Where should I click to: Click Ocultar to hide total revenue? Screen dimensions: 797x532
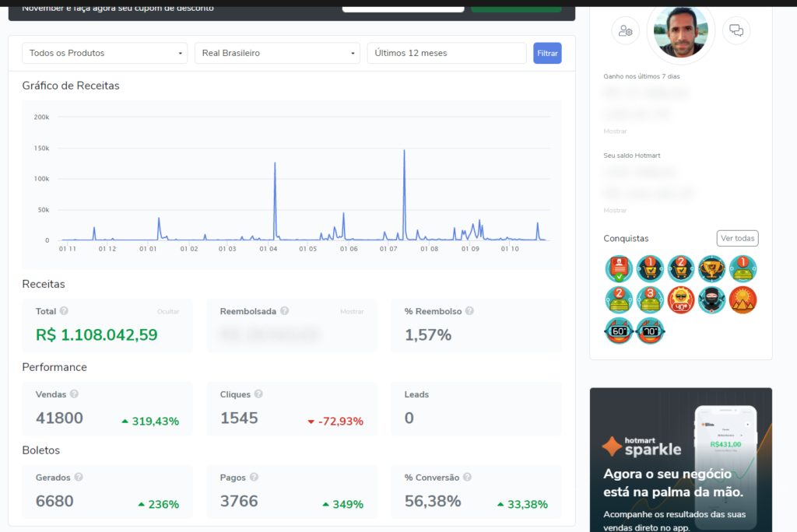tap(168, 311)
